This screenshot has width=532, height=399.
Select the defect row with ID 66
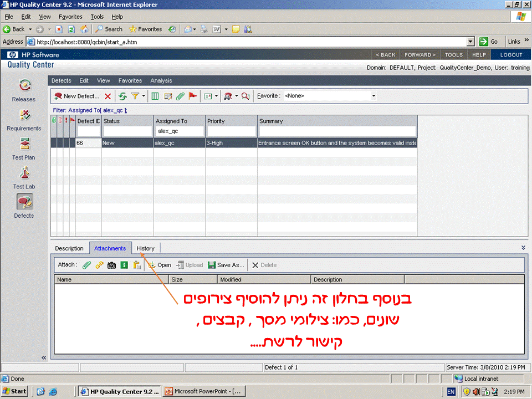pyautogui.click(x=234, y=143)
